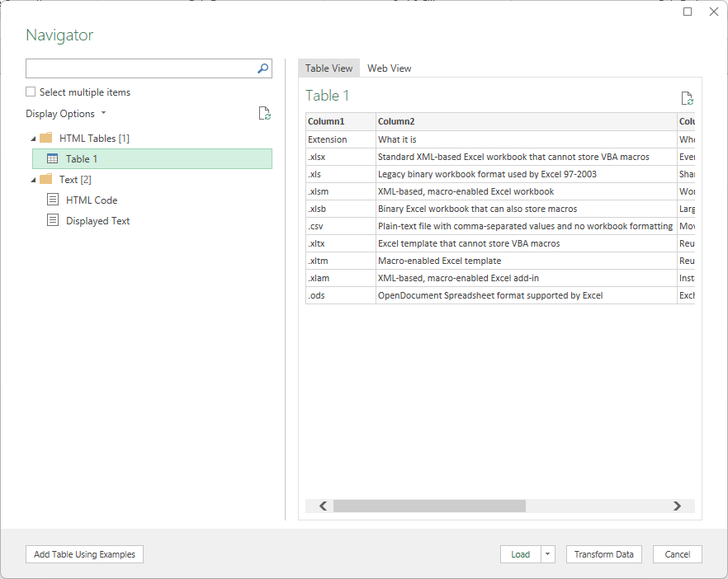Click the search magnifier icon
728x579 pixels.
click(x=262, y=68)
